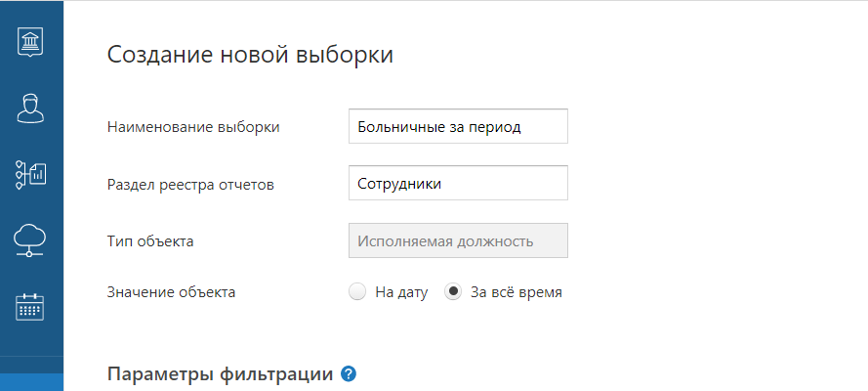This screenshot has height=391, width=868.
Task: Click the disabled 'Исполняемая должность' object type field
Action: [458, 241]
